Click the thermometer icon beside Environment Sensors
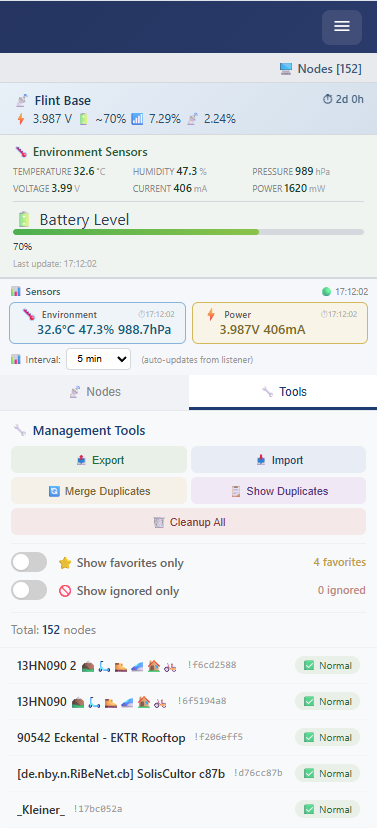This screenshot has height=828, width=377. tap(21, 152)
